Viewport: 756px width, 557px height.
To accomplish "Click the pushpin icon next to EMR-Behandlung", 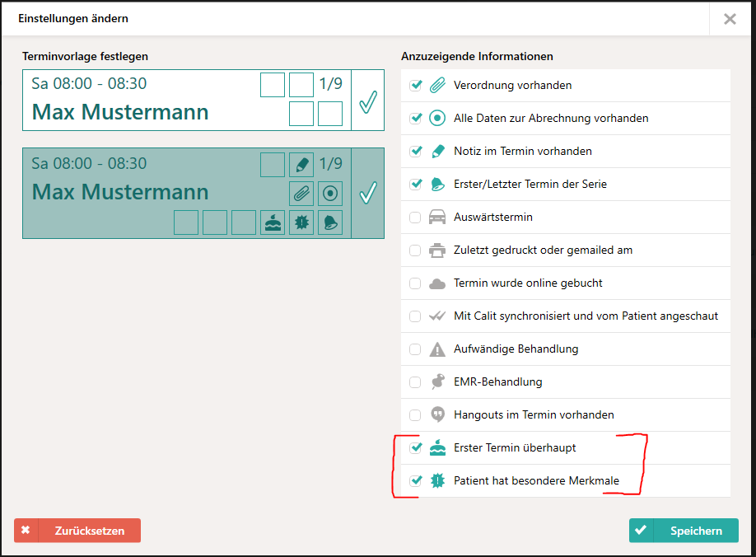I will point(437,382).
